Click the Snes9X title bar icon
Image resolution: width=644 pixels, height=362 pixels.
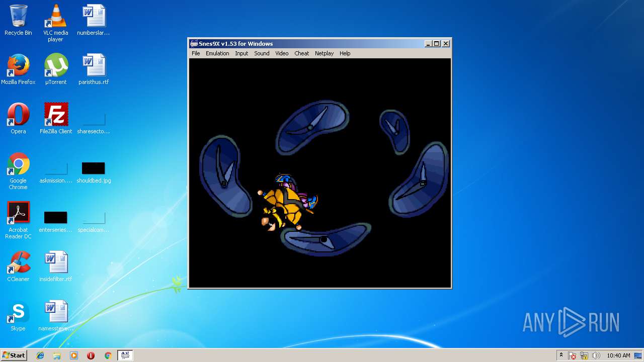pyautogui.click(x=194, y=44)
